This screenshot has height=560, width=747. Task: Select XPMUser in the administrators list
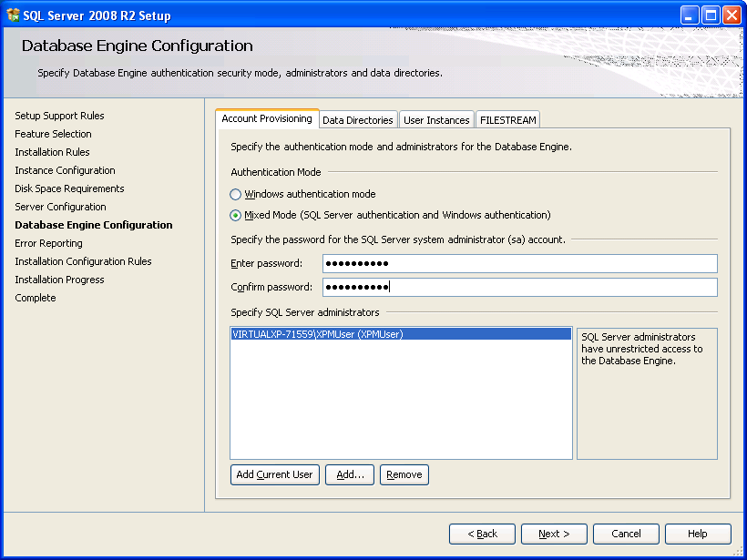point(318,334)
